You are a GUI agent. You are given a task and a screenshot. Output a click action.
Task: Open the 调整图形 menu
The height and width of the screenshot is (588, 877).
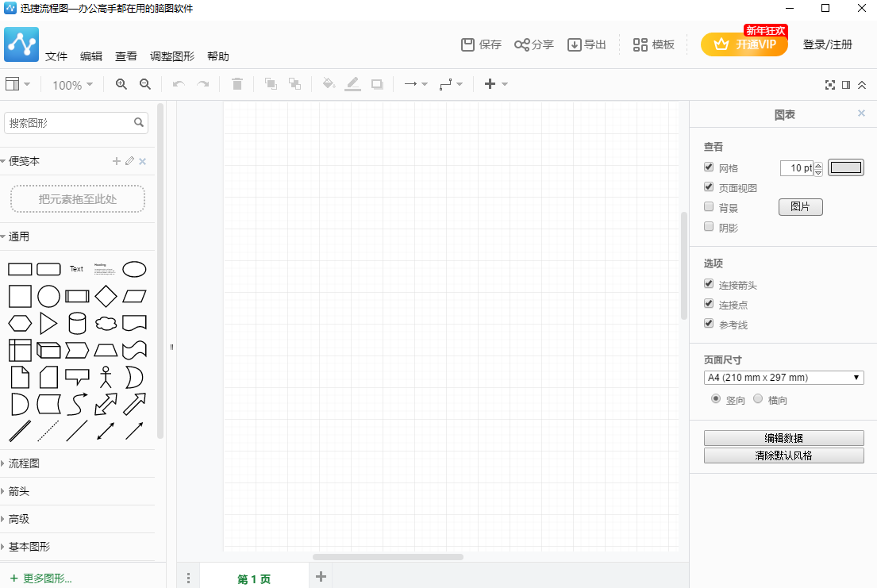click(172, 56)
